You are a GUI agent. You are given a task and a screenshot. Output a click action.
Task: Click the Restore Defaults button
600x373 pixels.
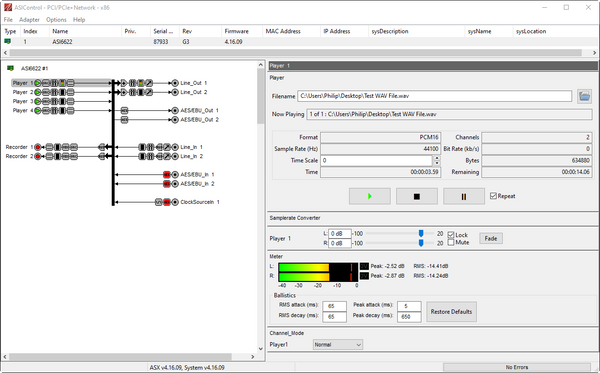pyautogui.click(x=452, y=312)
